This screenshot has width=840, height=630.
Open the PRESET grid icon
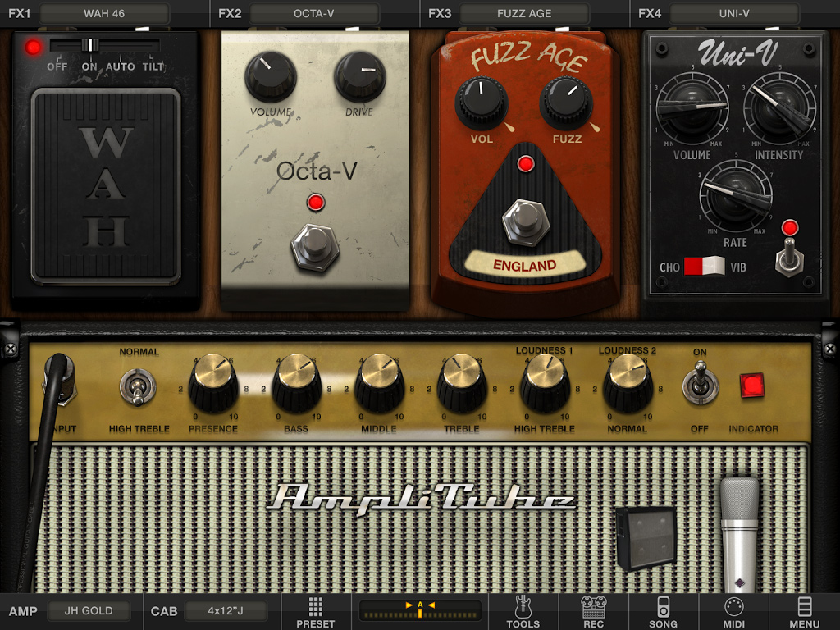[316, 612]
